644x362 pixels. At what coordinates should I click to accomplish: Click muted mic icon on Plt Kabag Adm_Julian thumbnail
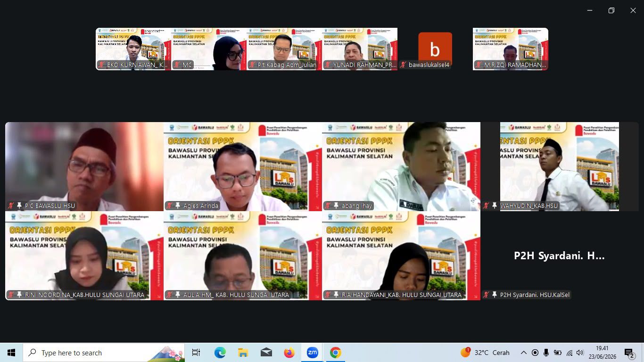point(252,65)
